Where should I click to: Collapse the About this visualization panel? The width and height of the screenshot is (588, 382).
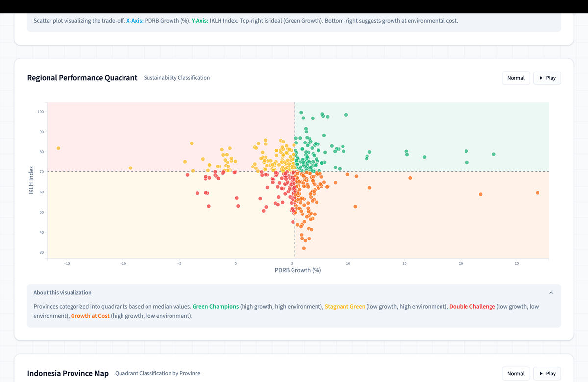pyautogui.click(x=551, y=293)
